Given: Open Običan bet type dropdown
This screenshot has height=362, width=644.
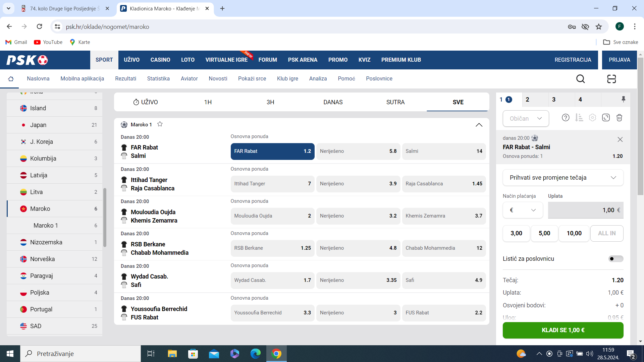Looking at the screenshot, I should pos(526,118).
